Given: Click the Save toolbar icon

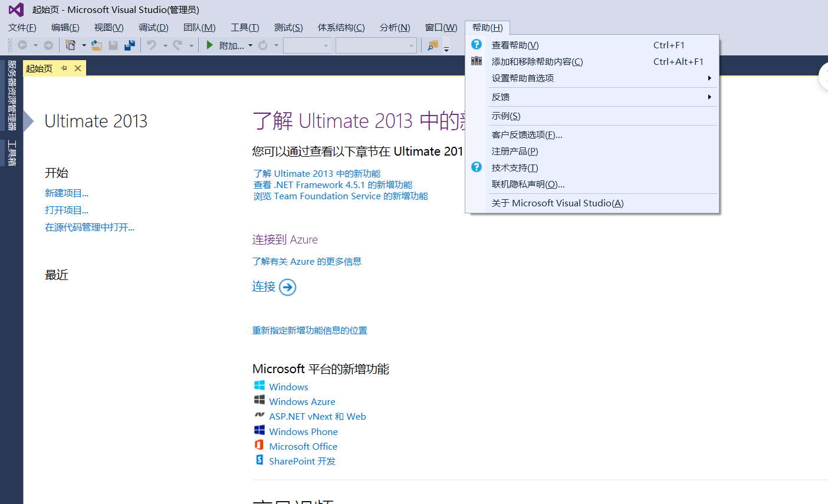Looking at the screenshot, I should pyautogui.click(x=113, y=45).
